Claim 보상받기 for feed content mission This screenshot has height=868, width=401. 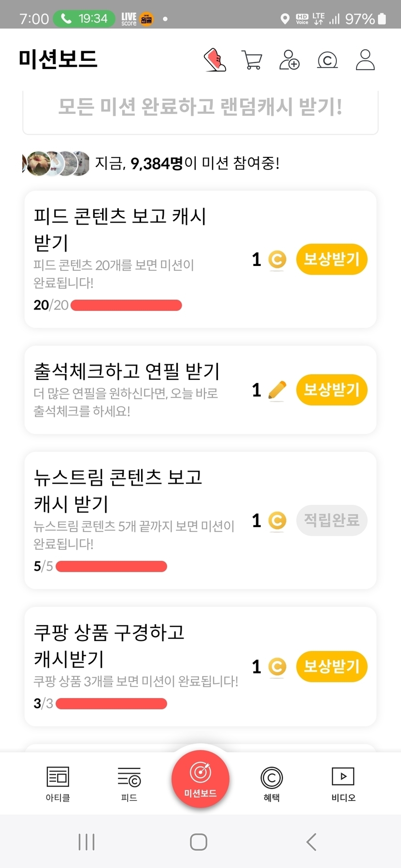[331, 259]
